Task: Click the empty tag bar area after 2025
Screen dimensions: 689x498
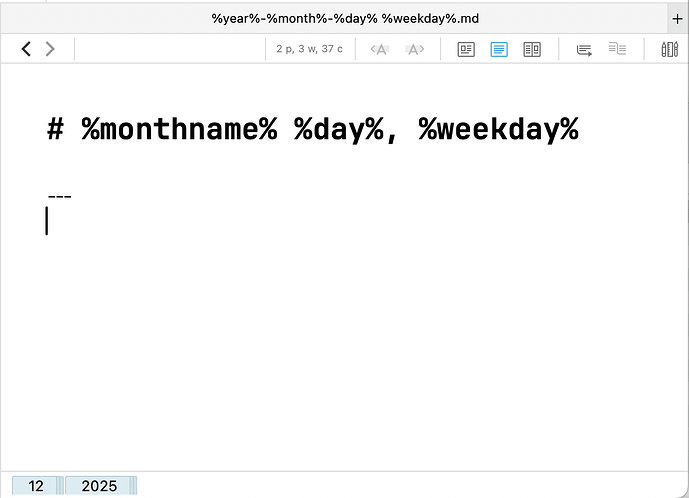Action: [400, 486]
